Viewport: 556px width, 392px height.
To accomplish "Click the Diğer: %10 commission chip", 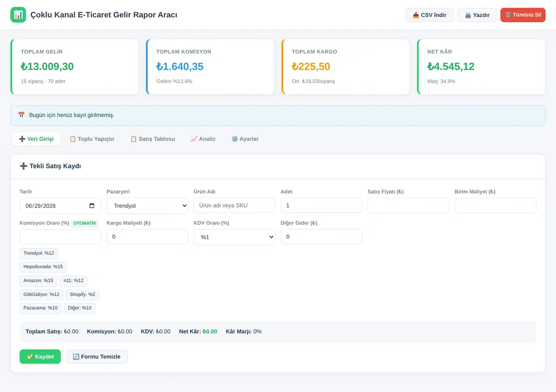I will tap(80, 309).
